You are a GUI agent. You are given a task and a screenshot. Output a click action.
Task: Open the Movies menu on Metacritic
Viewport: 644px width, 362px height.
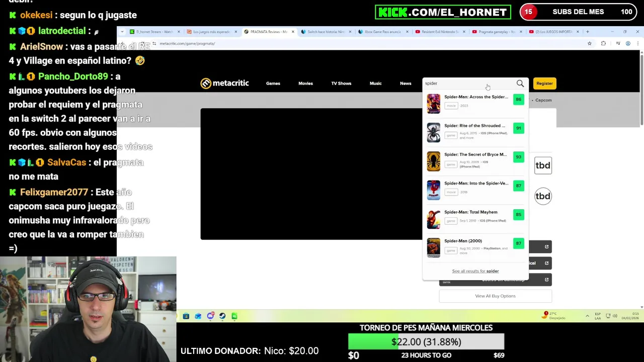point(305,83)
